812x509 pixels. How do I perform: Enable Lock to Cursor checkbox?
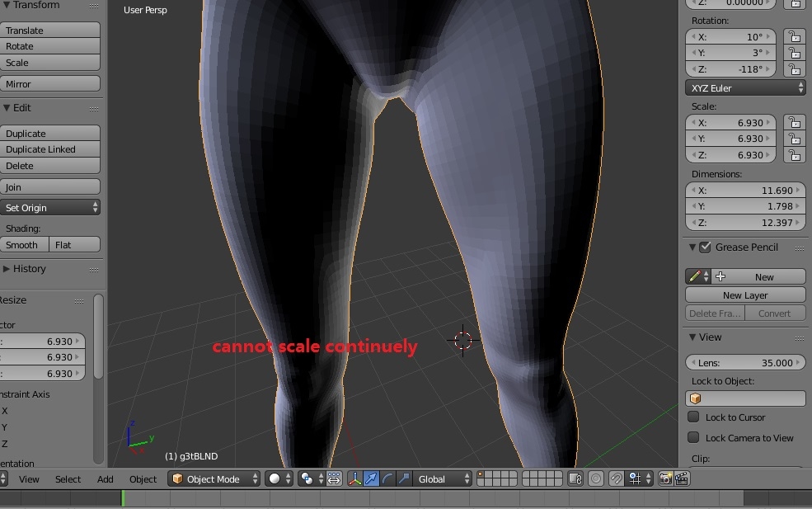[693, 417]
